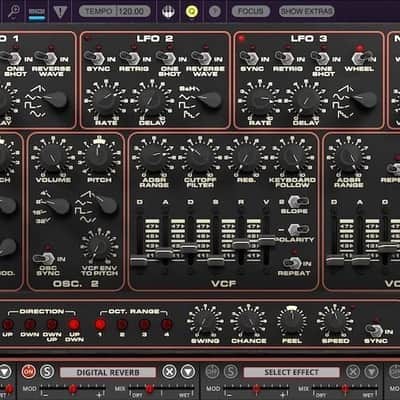Click the magnifier zoom icon in top toolbar
Viewport: 400px width, 400px height.
click(13, 11)
